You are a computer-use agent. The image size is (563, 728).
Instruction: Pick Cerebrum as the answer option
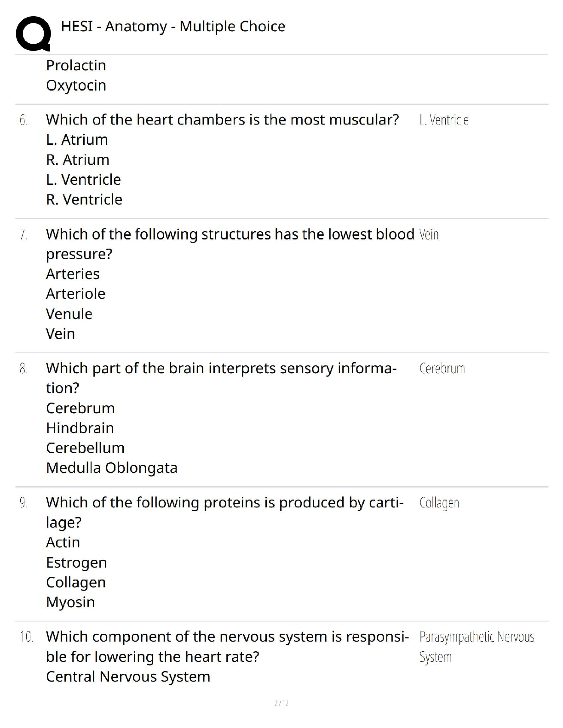[80, 408]
